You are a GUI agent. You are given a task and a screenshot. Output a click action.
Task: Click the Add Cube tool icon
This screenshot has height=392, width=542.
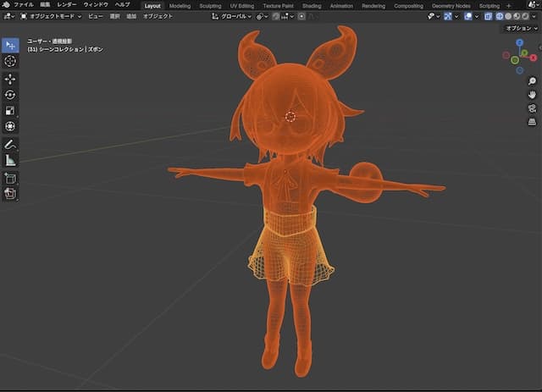(x=10, y=179)
